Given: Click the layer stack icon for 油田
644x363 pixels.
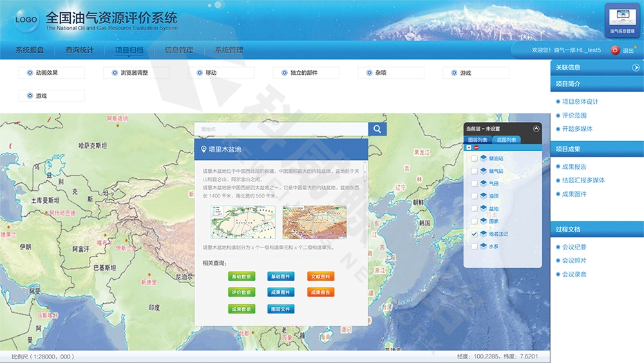Looking at the screenshot, I should click(x=484, y=195).
